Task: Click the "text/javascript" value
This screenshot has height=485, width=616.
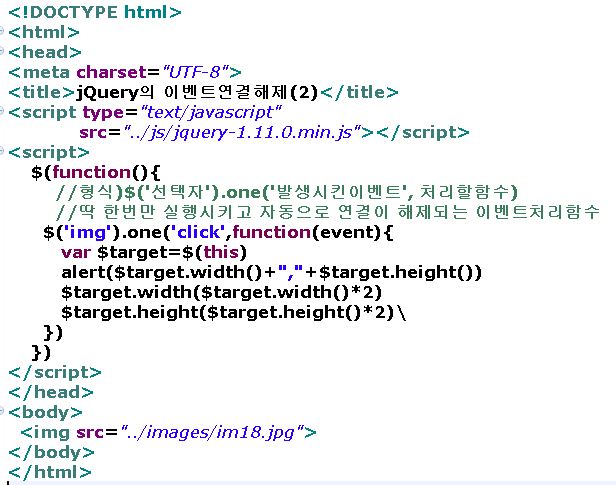Action: click(211, 113)
